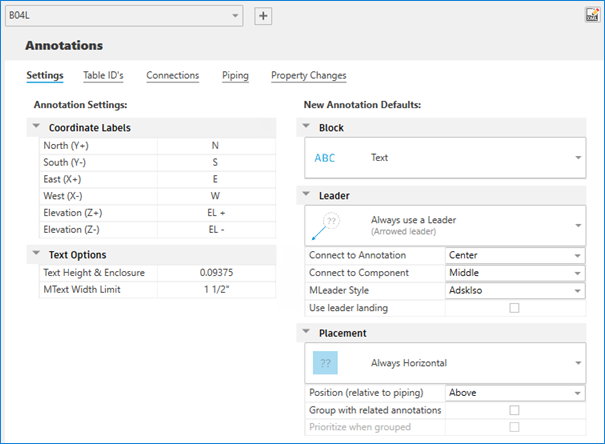Edit the Text Height & Enclosure value

point(215,273)
